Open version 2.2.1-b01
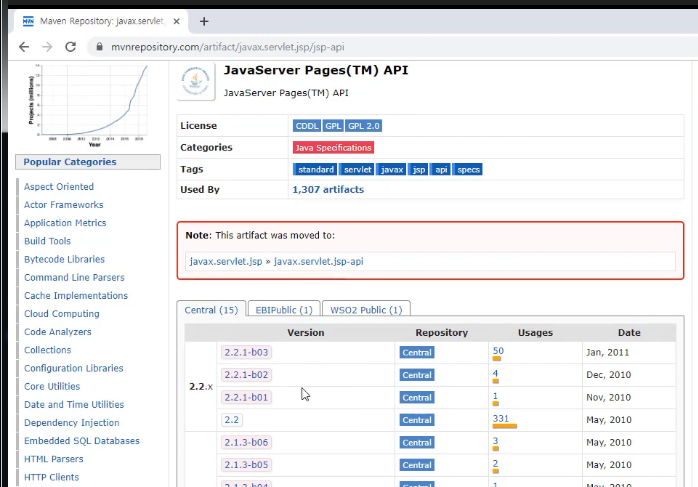The height and width of the screenshot is (487, 698). coord(246,398)
